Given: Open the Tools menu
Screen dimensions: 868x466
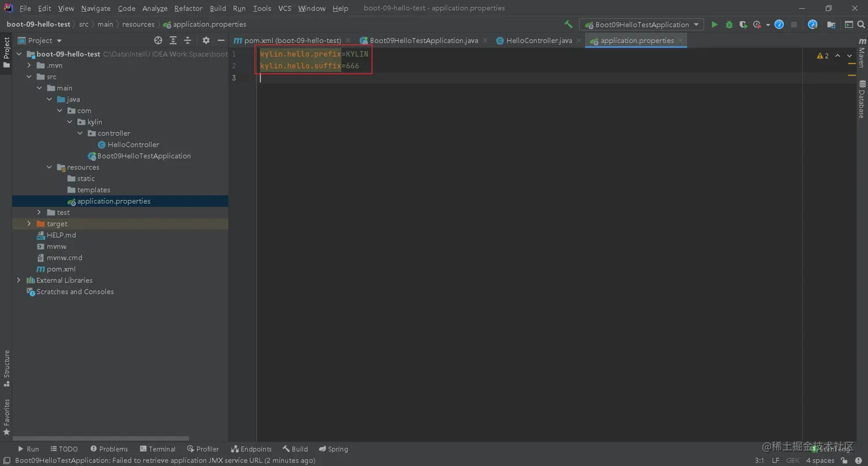Looking at the screenshot, I should 262,9.
